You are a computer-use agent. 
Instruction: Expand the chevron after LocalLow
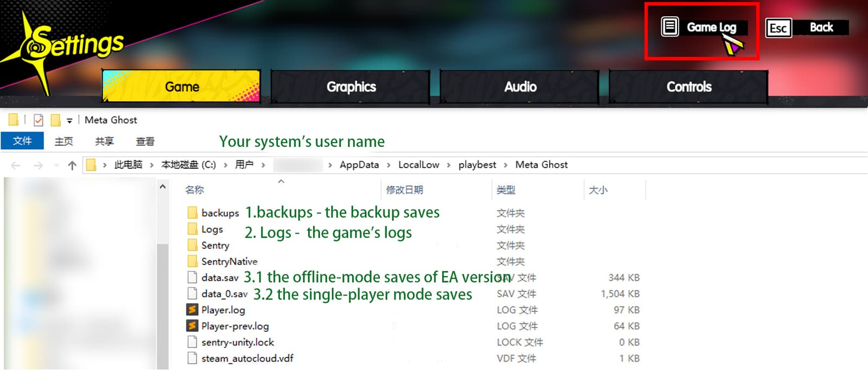click(x=449, y=165)
